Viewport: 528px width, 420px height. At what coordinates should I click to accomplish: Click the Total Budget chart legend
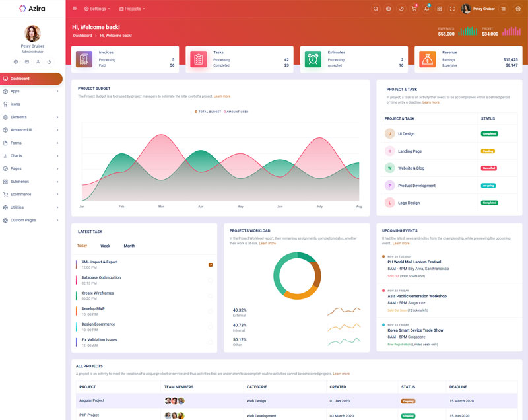tap(209, 112)
